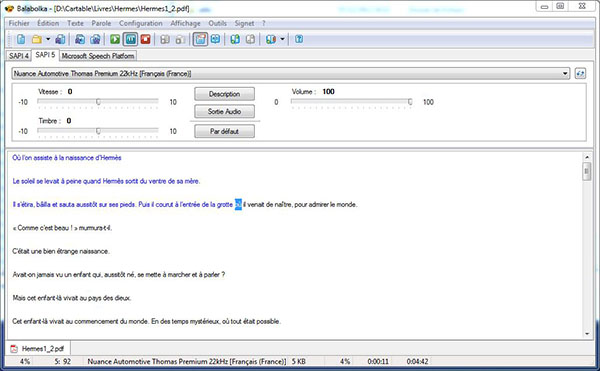Click the vertical scrollbar thumb
600x371 pixels.
click(587, 171)
